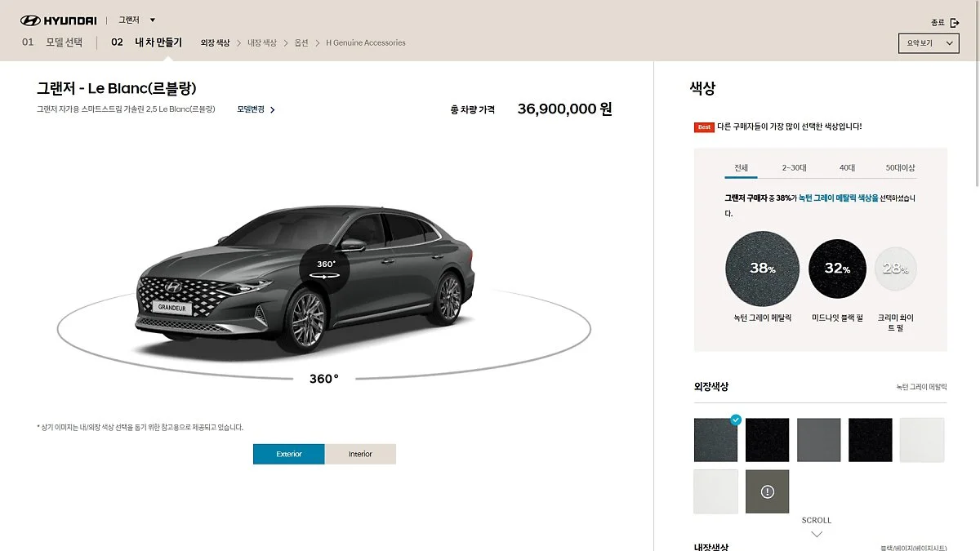The height and width of the screenshot is (551, 980).
Task: Choose the medium gray exterior swatch
Action: click(x=818, y=440)
